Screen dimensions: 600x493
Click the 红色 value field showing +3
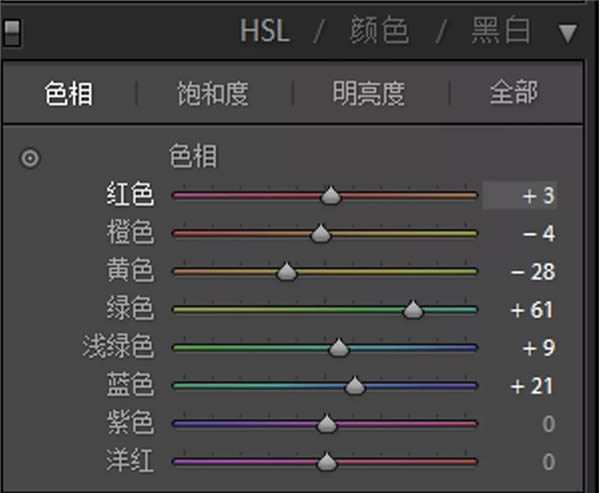click(520, 196)
